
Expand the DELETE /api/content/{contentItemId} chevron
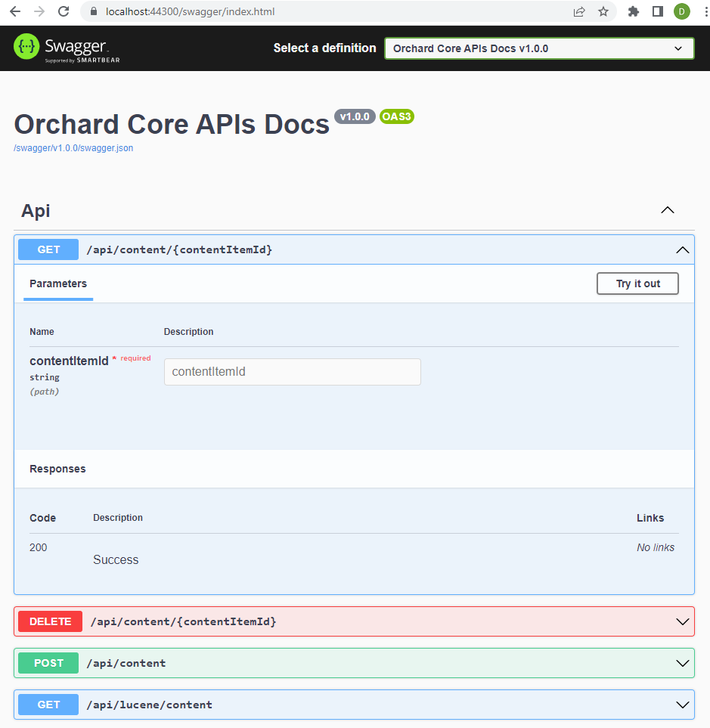pyautogui.click(x=682, y=621)
